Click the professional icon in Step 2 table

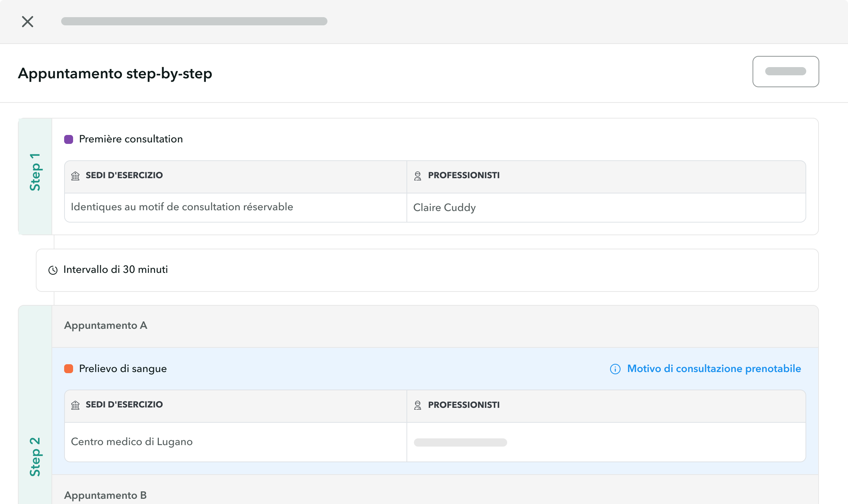[418, 405]
